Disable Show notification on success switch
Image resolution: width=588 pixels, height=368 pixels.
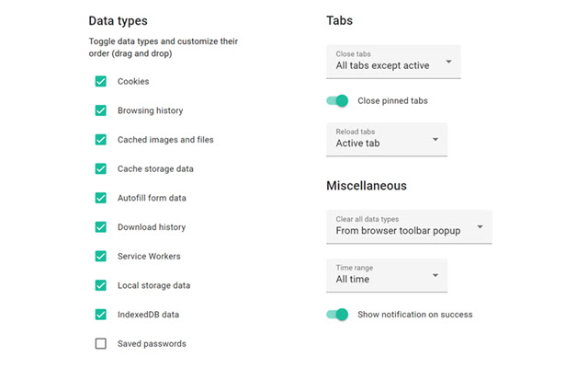(x=338, y=315)
